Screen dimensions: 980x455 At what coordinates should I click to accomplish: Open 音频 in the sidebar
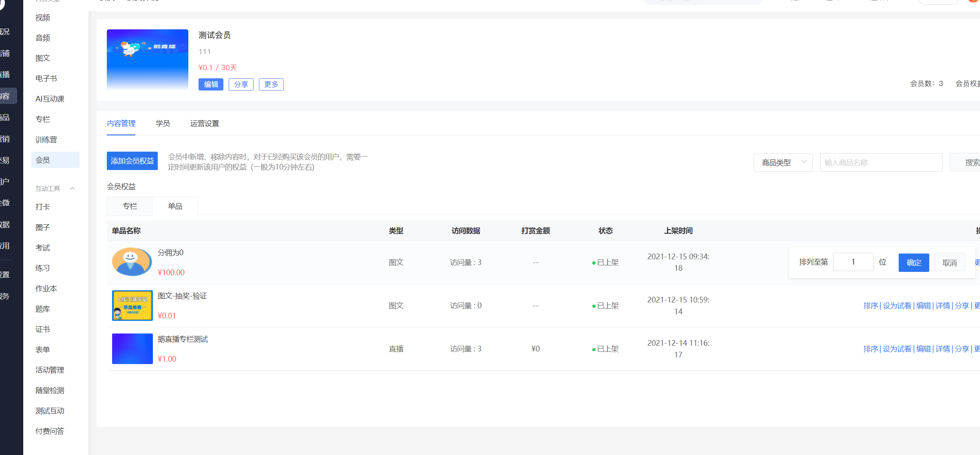43,38
